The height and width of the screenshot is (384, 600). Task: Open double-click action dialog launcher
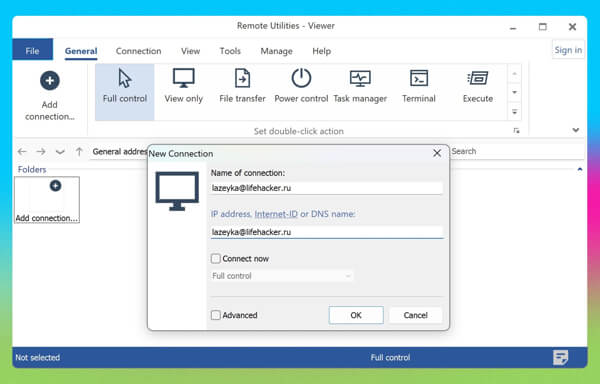point(517,131)
